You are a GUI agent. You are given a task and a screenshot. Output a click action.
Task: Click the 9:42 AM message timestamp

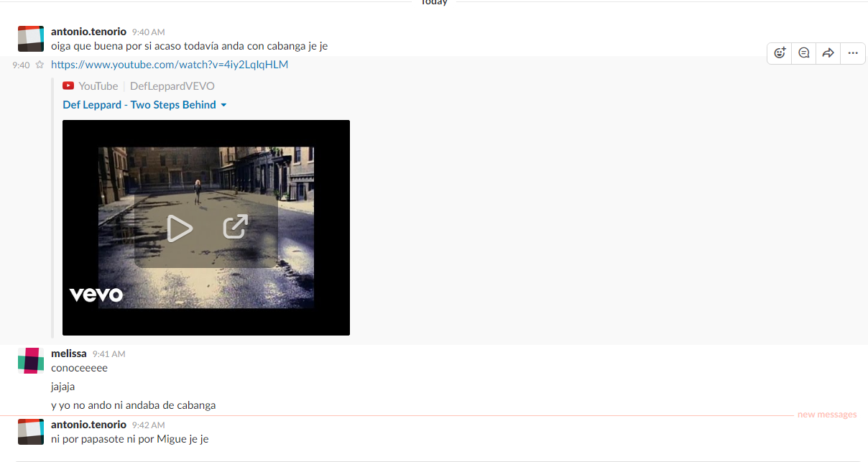click(148, 425)
